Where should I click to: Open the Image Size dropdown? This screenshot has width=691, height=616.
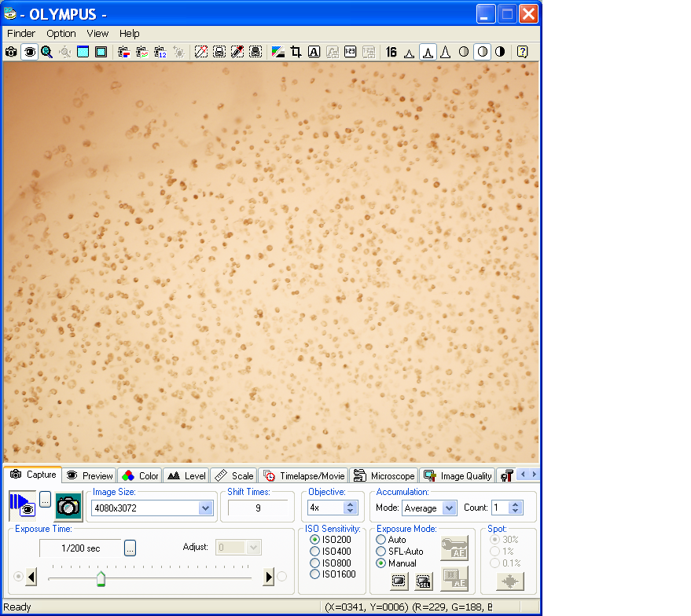(x=206, y=508)
